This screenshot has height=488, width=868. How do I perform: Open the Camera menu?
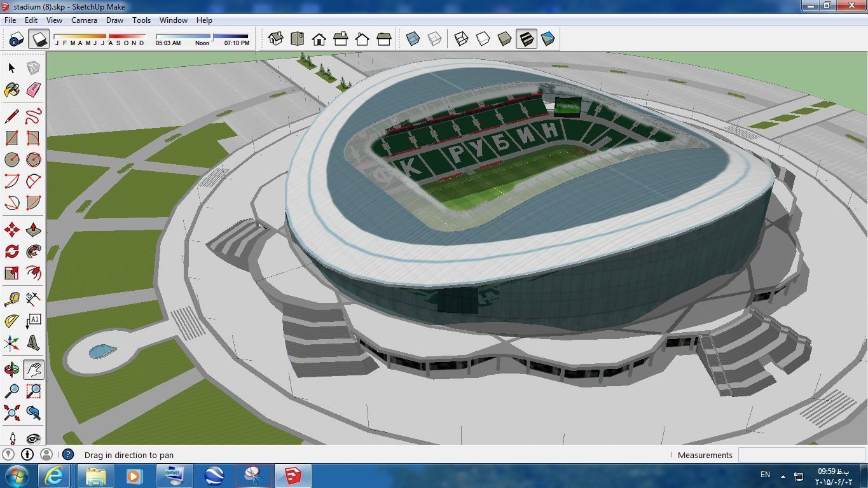tap(84, 20)
